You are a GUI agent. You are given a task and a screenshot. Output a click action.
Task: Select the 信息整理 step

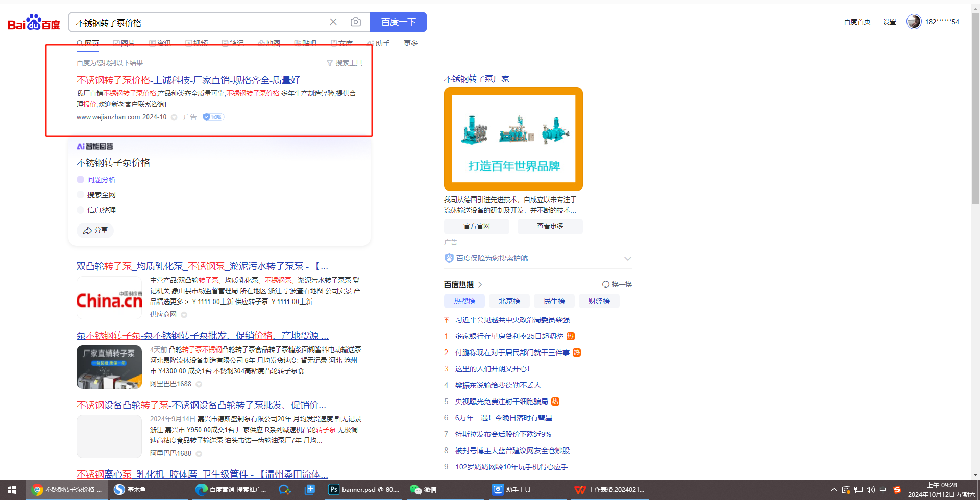coord(101,210)
